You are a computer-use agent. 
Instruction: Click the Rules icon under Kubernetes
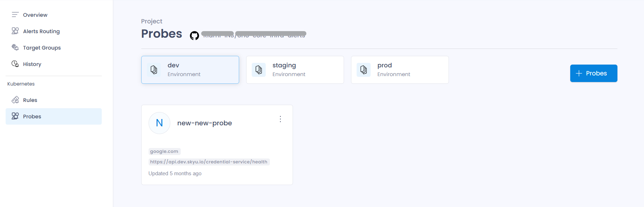15,100
